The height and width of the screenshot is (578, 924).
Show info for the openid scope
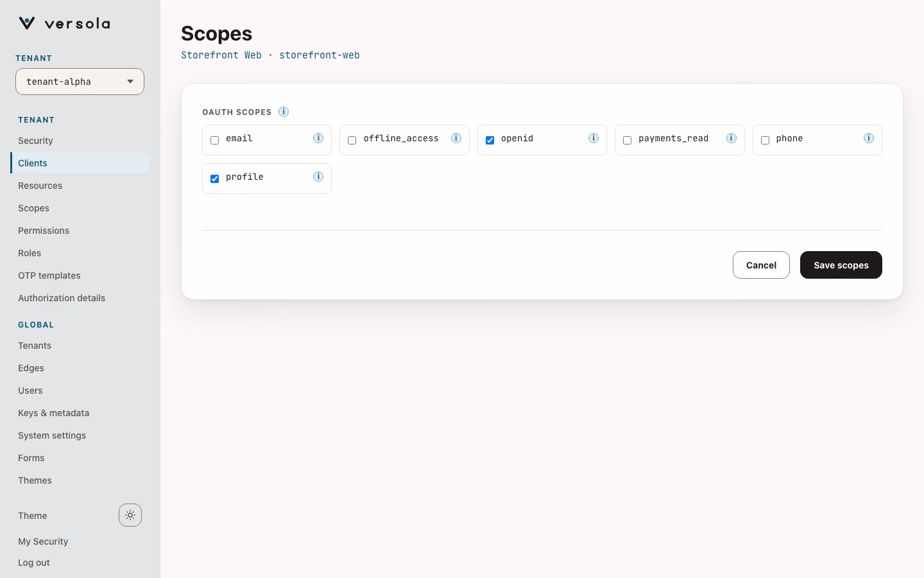pos(594,138)
